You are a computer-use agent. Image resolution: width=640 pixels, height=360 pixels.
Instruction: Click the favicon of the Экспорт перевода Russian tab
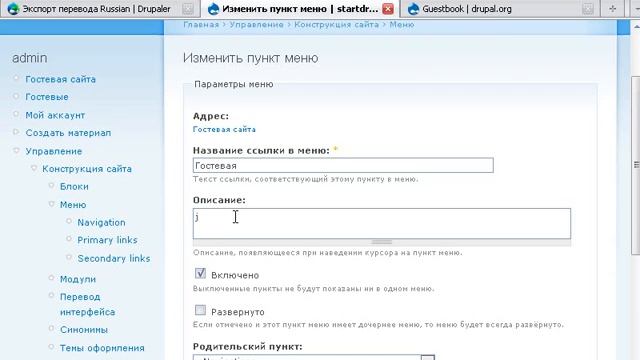coord(13,9)
